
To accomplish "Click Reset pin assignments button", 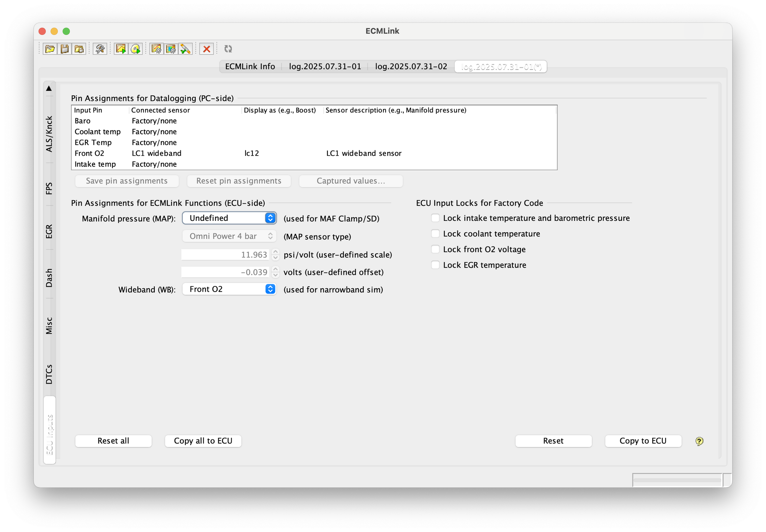I will 239,181.
